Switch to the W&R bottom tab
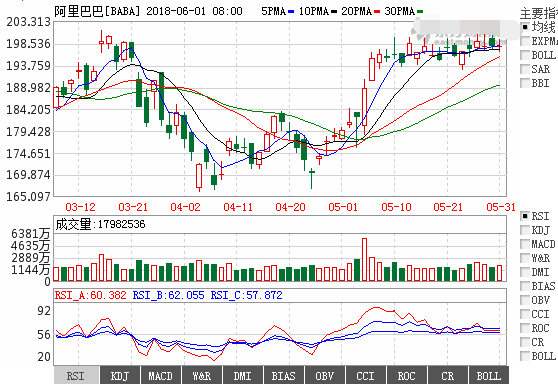This screenshot has height=384, width=558. [x=201, y=376]
